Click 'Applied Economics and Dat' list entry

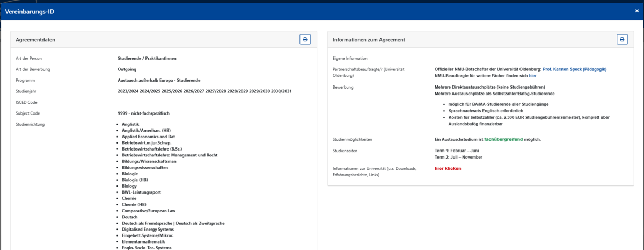[x=147, y=137]
